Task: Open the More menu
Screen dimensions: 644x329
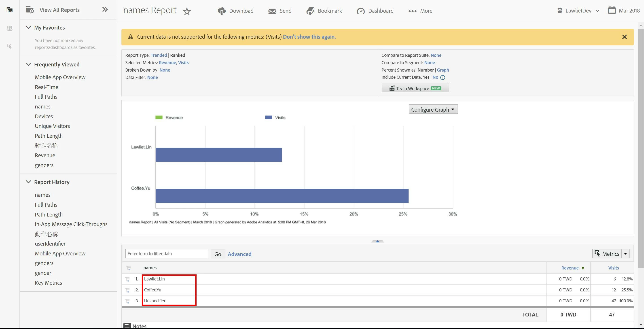Action: (x=420, y=11)
